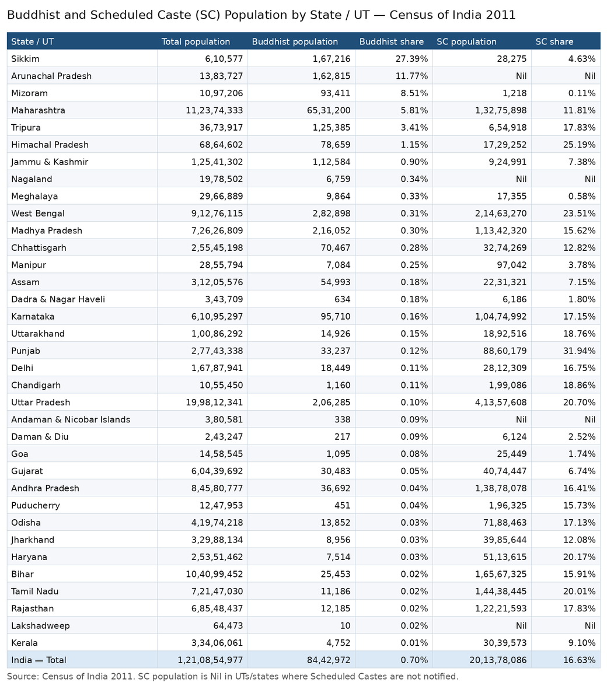The height and width of the screenshot is (700, 607).
Task: Select the 'West Bengal' state cell
Action: click(82, 213)
